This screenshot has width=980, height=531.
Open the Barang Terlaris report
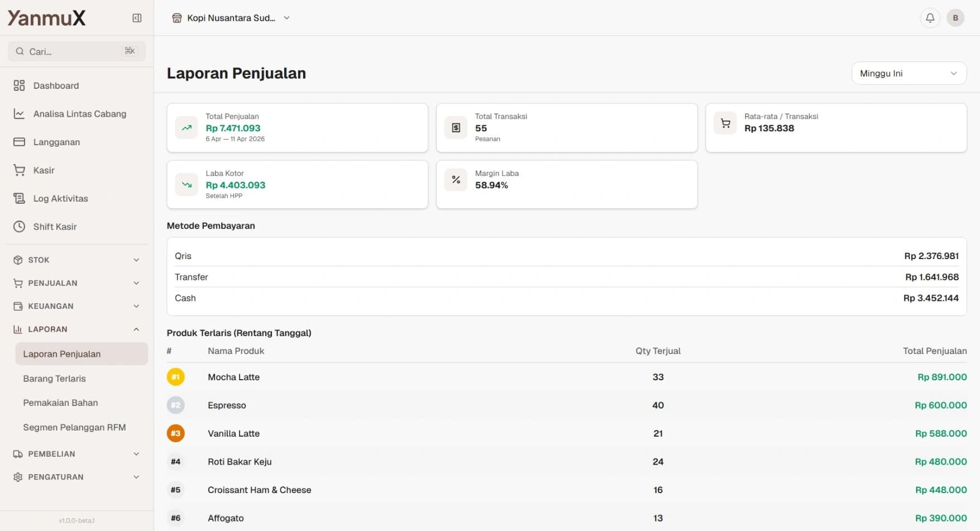54,379
